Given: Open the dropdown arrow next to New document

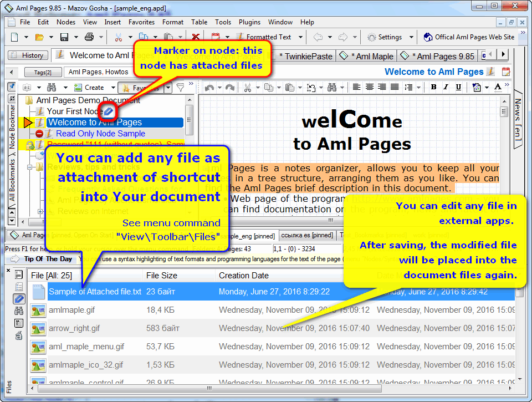Looking at the screenshot, I should pos(26,37).
